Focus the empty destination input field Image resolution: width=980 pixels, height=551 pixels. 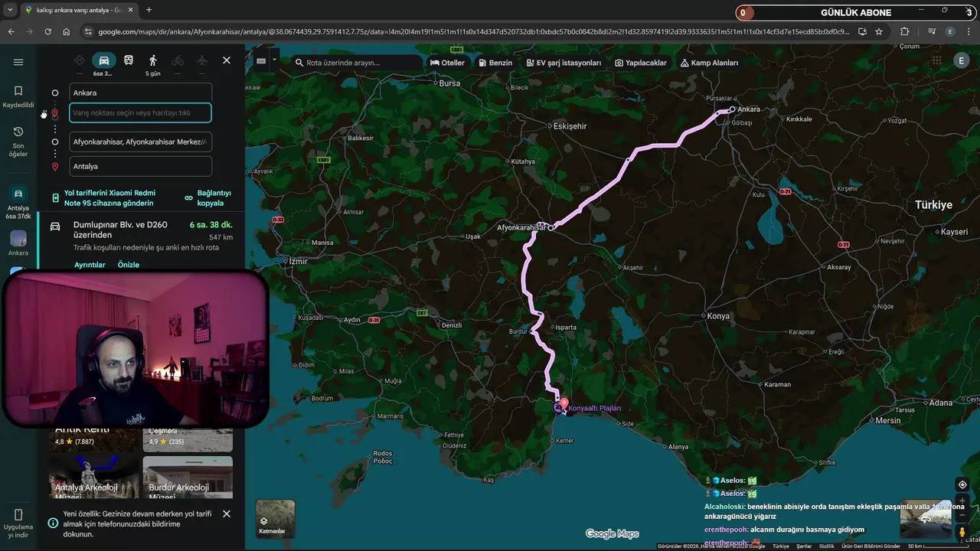tap(140, 112)
